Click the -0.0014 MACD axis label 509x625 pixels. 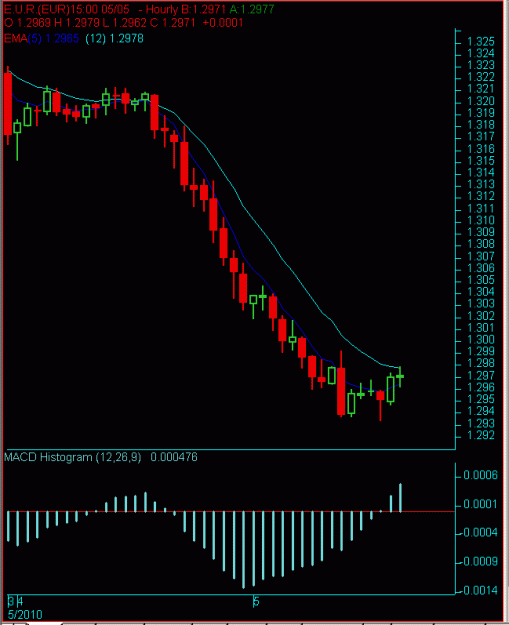click(x=480, y=590)
